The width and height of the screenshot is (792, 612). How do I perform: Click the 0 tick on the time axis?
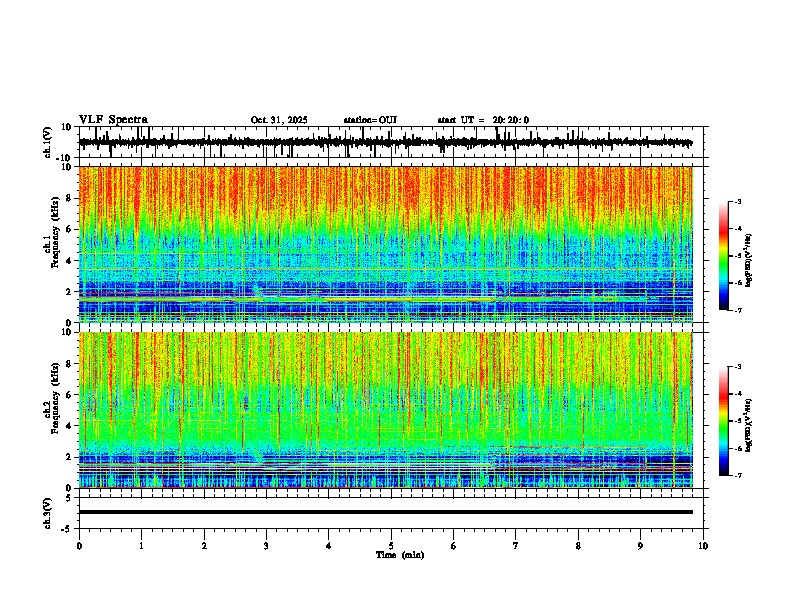click(x=79, y=546)
